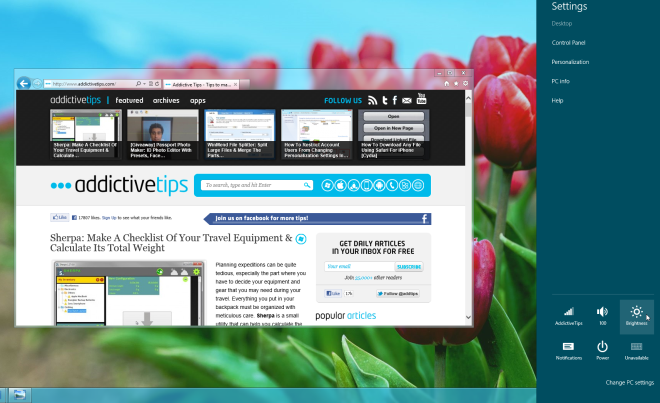The width and height of the screenshot is (660, 403).
Task: Select the Unavailable keyboard icon
Action: pyautogui.click(x=636, y=350)
